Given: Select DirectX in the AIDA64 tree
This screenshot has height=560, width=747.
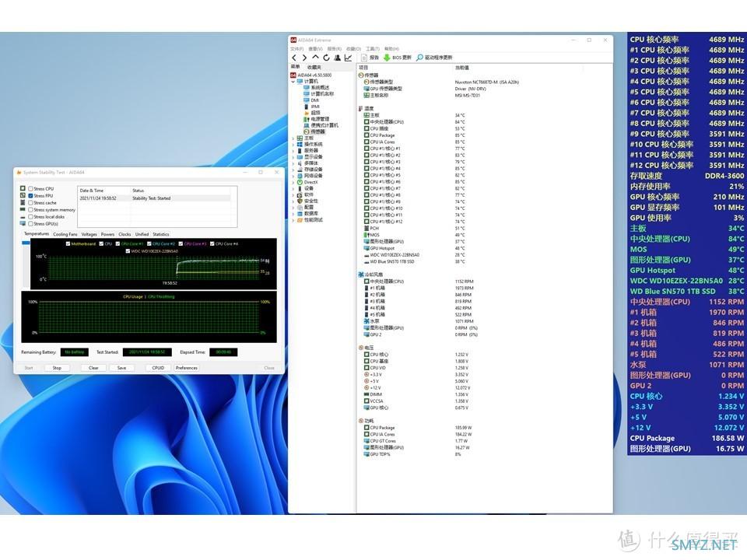Looking at the screenshot, I should (307, 182).
